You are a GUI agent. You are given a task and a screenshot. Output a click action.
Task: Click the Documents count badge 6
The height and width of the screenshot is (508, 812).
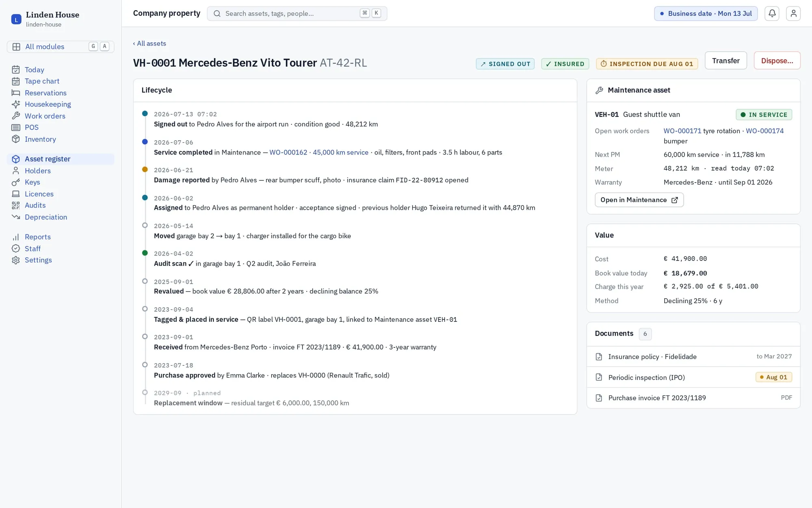[645, 334]
